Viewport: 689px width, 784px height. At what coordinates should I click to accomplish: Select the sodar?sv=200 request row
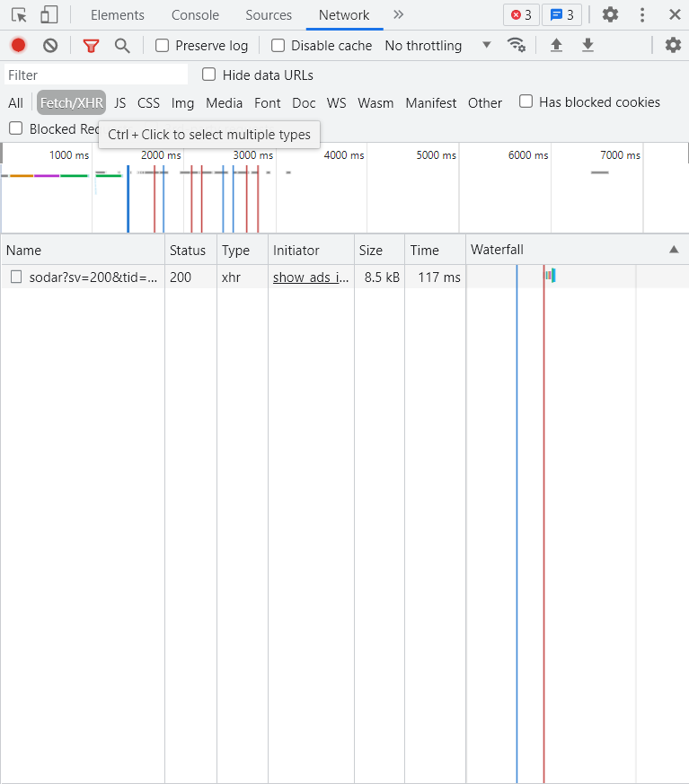tap(345, 277)
